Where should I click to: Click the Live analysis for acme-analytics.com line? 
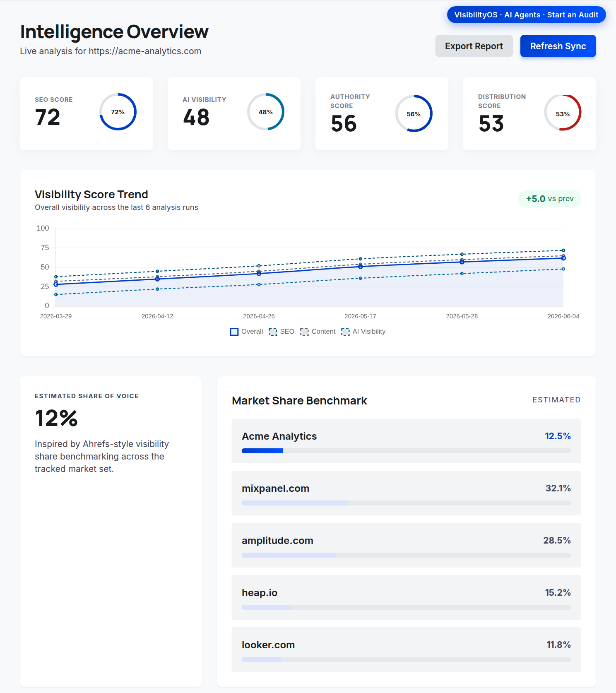[111, 51]
